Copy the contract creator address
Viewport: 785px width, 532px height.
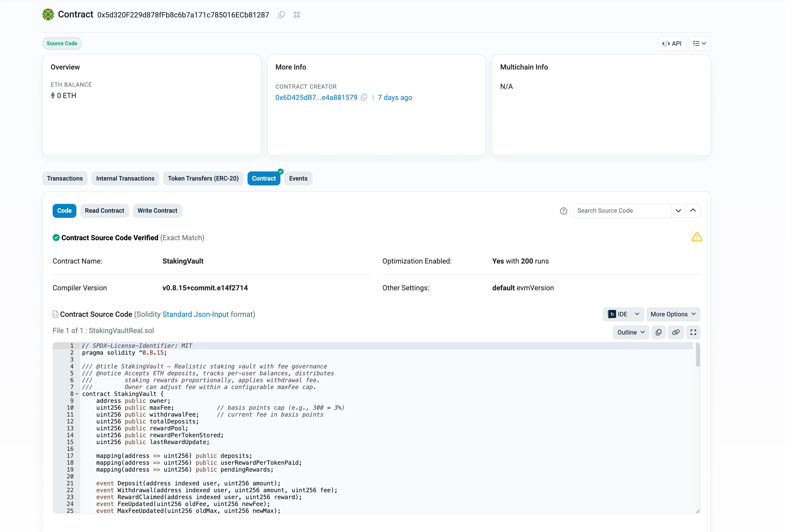click(x=364, y=97)
